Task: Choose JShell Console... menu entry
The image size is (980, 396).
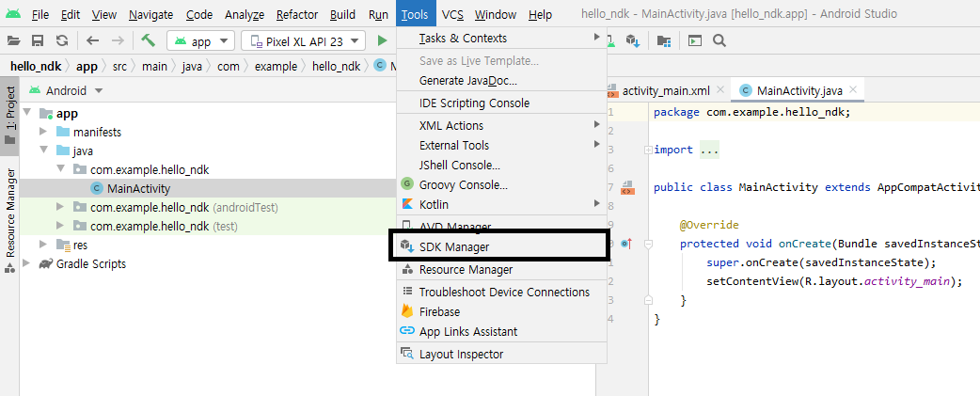Action: [x=501, y=166]
